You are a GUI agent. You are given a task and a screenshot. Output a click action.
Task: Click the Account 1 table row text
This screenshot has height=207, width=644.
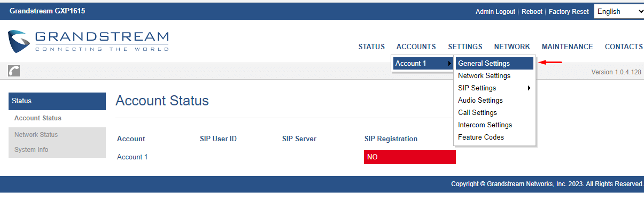(132, 157)
